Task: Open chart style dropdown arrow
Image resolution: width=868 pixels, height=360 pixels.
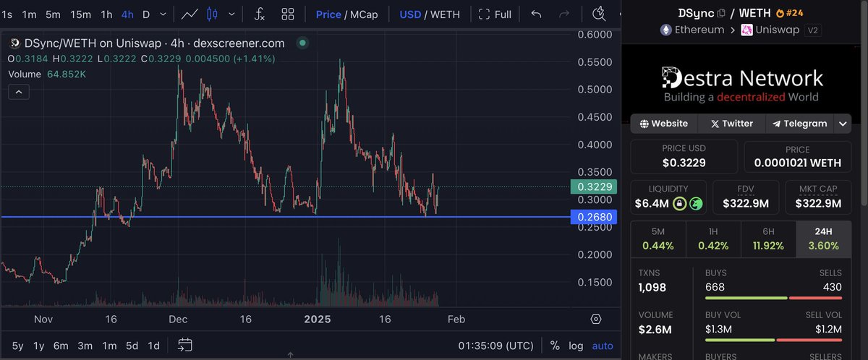Action: (x=232, y=14)
